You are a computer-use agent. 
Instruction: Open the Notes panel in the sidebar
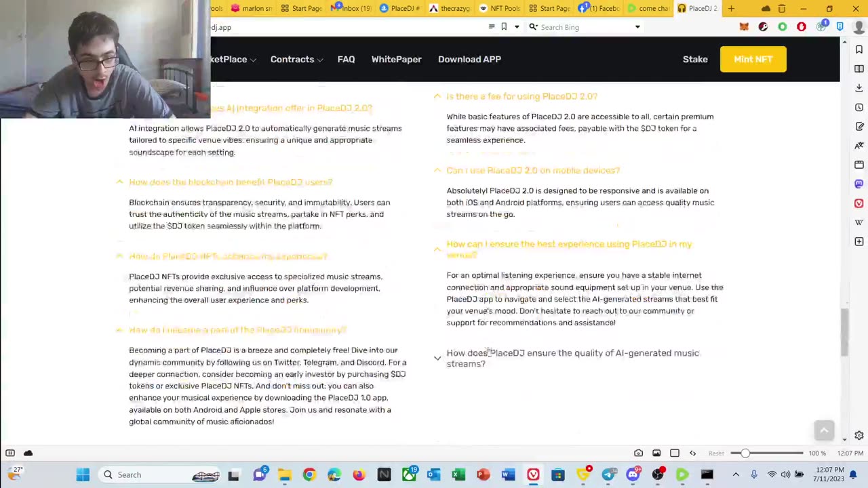coord(859,126)
